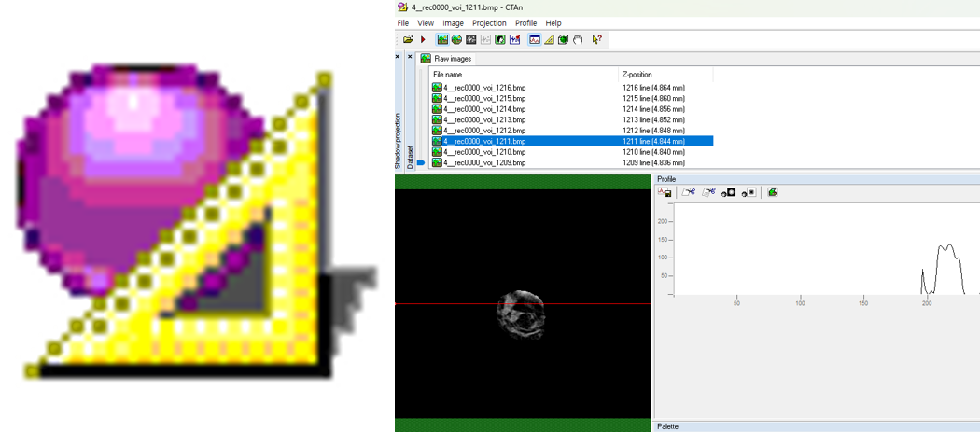This screenshot has height=432, width=980.
Task: Click the white background square icon in Profile
Action: tap(749, 192)
